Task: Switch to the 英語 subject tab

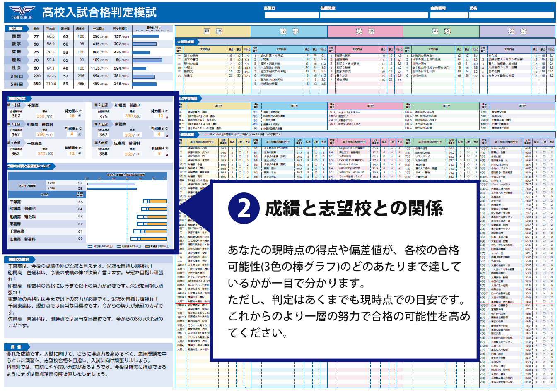Action: (x=365, y=31)
